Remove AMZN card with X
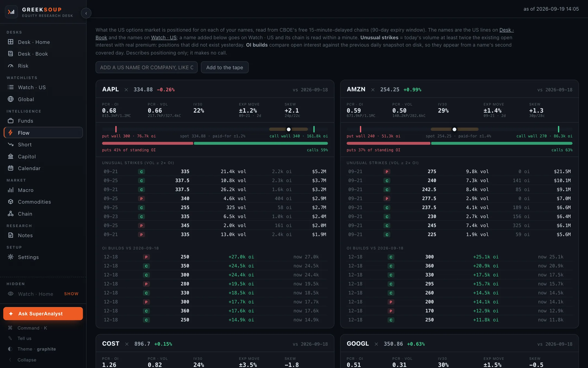This screenshot has height=368, width=588. (x=373, y=90)
